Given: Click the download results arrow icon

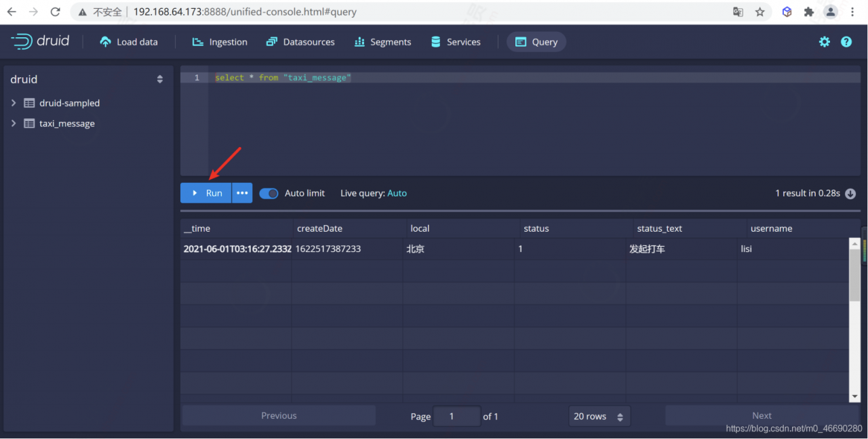Looking at the screenshot, I should point(850,194).
